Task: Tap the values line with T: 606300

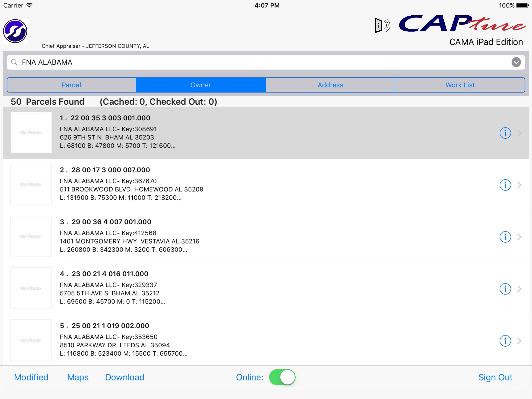Action: (124, 250)
